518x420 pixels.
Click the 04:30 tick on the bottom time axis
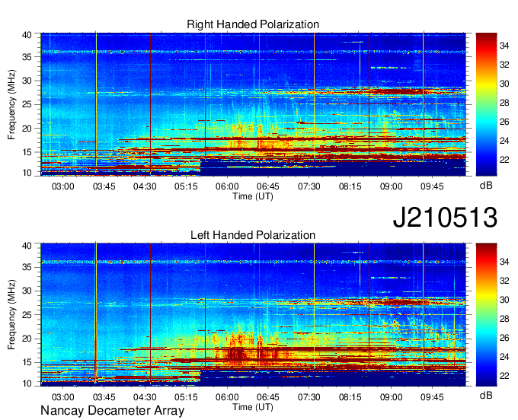pyautogui.click(x=145, y=397)
